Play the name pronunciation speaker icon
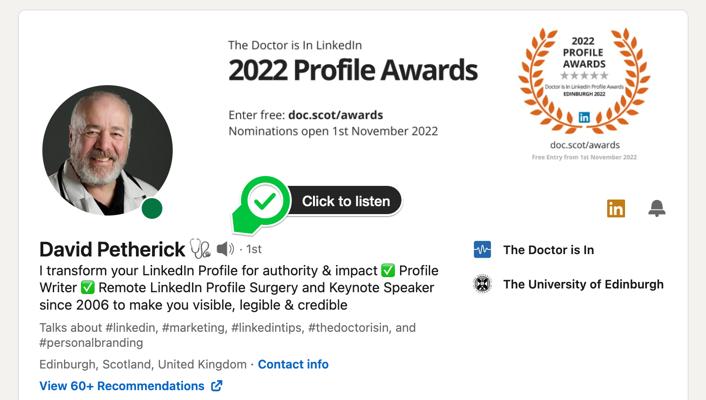 click(225, 249)
